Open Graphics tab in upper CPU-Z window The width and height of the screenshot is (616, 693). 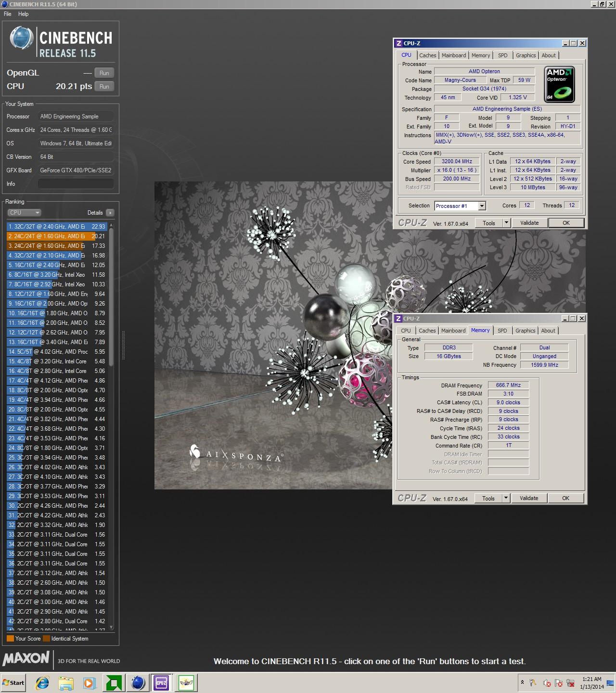(x=526, y=55)
